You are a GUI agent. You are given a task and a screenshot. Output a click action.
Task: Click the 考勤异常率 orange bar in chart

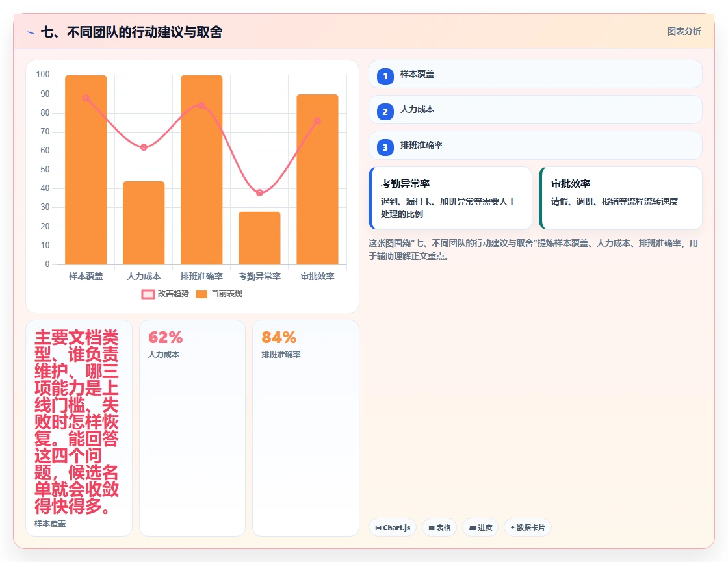(259, 238)
